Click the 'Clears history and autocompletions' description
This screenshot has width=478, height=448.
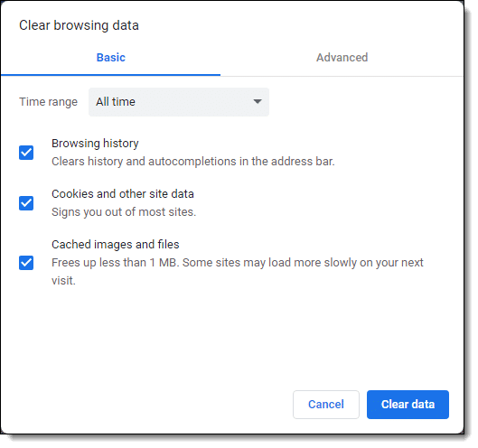[193, 161]
